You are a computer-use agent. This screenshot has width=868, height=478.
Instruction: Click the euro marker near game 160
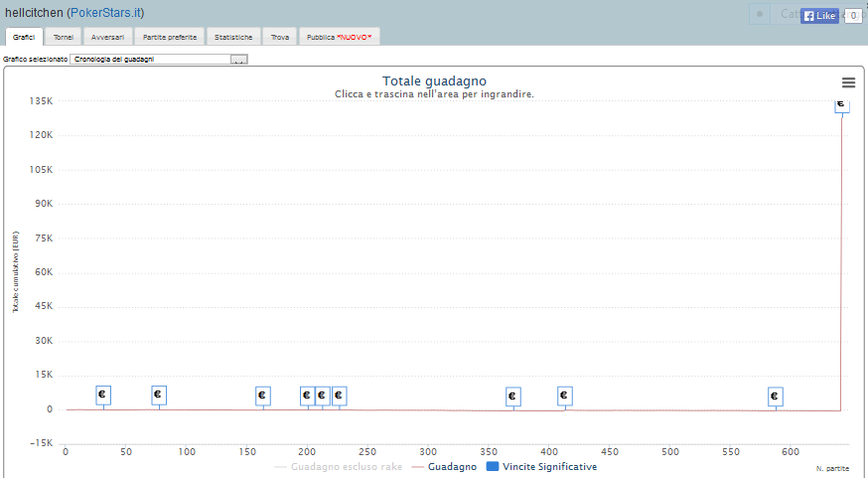262,396
